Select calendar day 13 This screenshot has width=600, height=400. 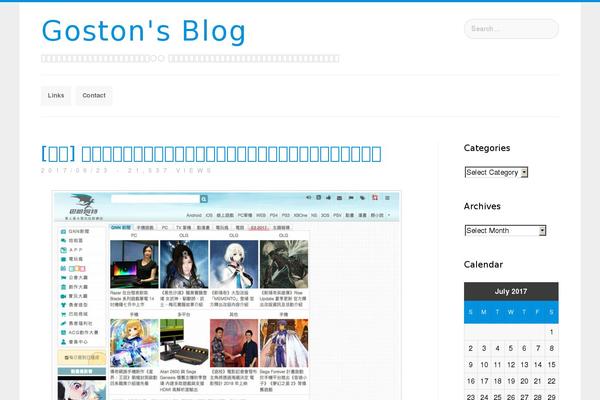(524, 365)
